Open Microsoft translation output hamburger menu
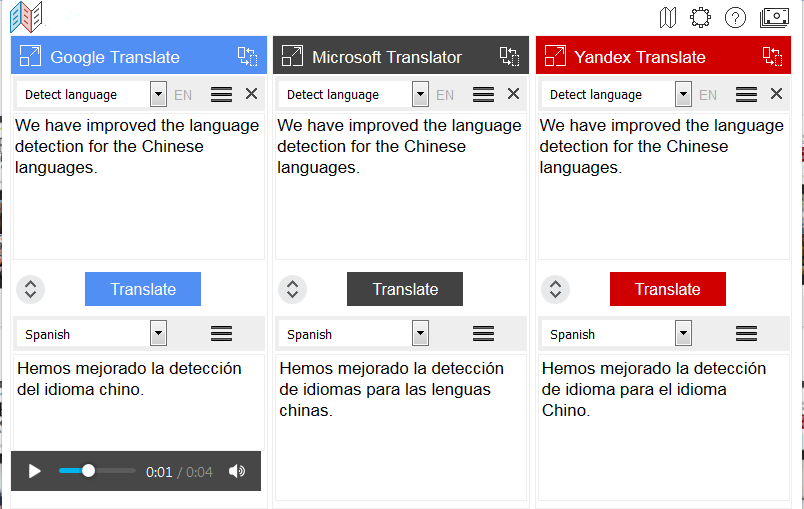 click(483, 334)
